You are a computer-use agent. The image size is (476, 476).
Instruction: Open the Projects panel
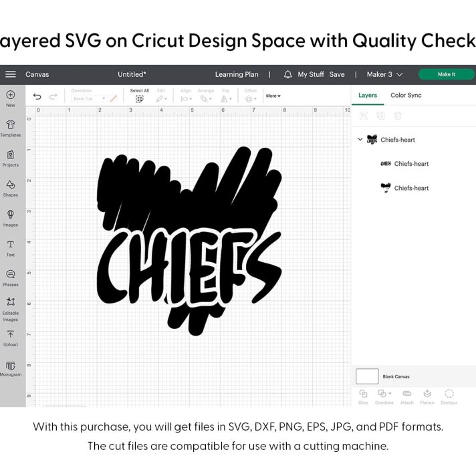[11, 158]
